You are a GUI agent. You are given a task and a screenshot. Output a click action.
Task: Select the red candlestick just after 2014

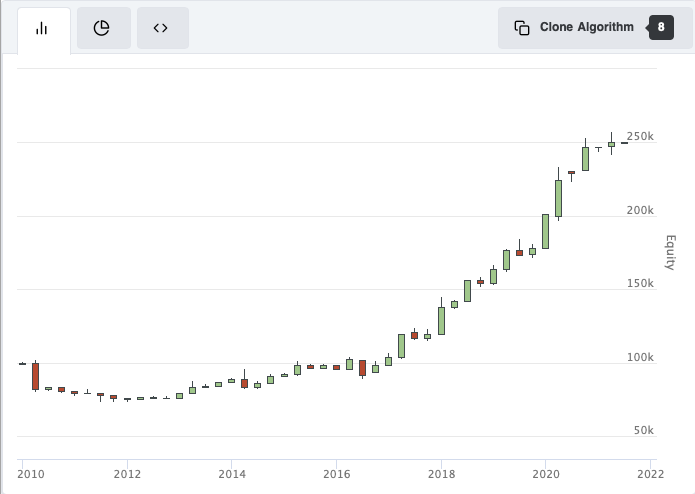click(244, 383)
